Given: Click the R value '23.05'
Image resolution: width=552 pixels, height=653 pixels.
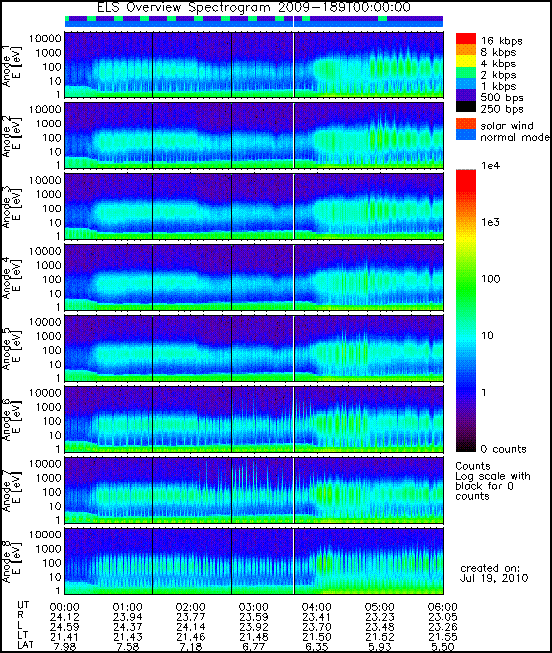Looking at the screenshot, I should [442, 617].
